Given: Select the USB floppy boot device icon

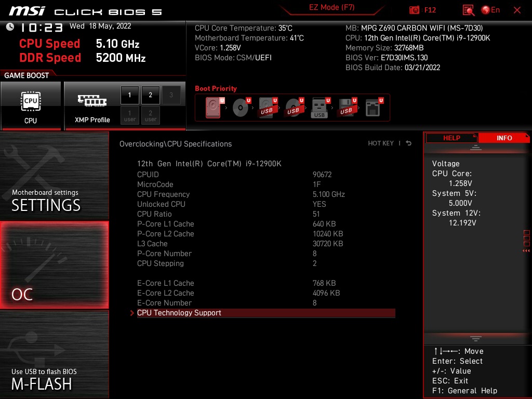Looking at the screenshot, I should pyautogui.click(x=347, y=108).
